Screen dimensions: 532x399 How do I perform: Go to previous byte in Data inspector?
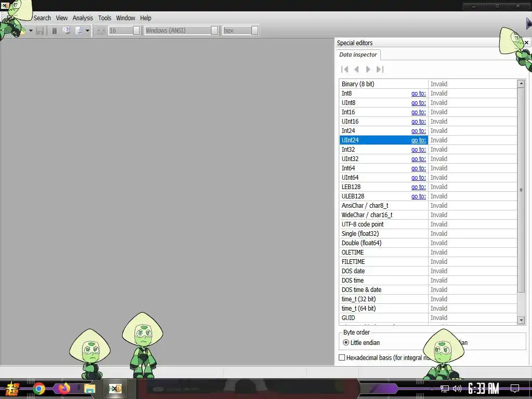coord(356,70)
